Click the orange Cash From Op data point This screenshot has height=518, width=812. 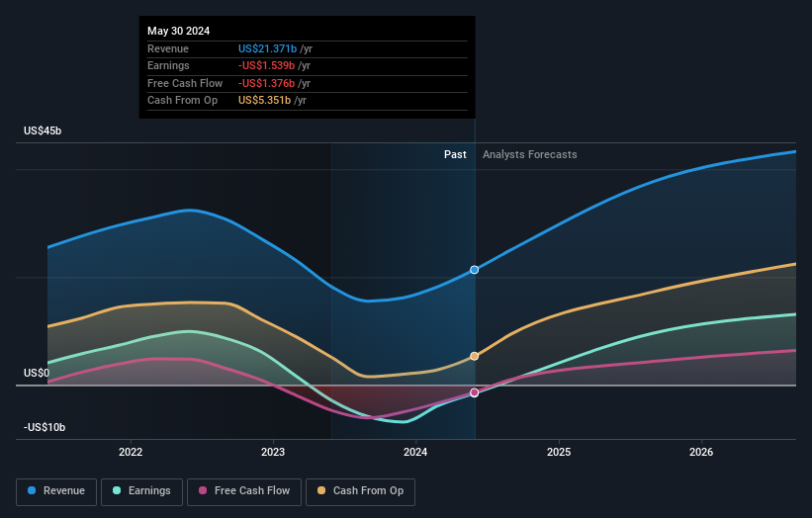pos(475,356)
